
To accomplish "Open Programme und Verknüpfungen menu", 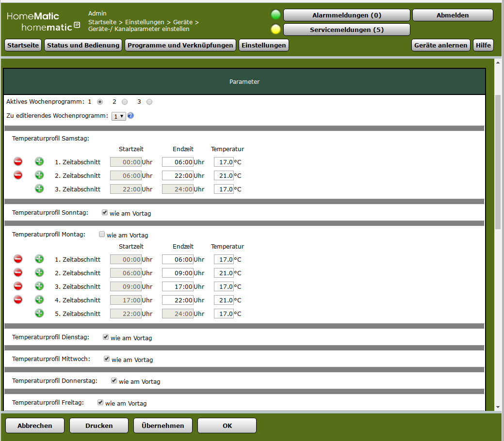I will coord(180,45).
